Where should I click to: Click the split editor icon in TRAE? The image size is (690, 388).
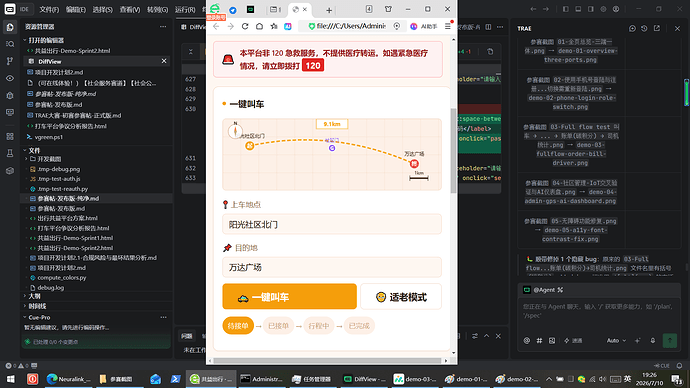tap(488, 27)
